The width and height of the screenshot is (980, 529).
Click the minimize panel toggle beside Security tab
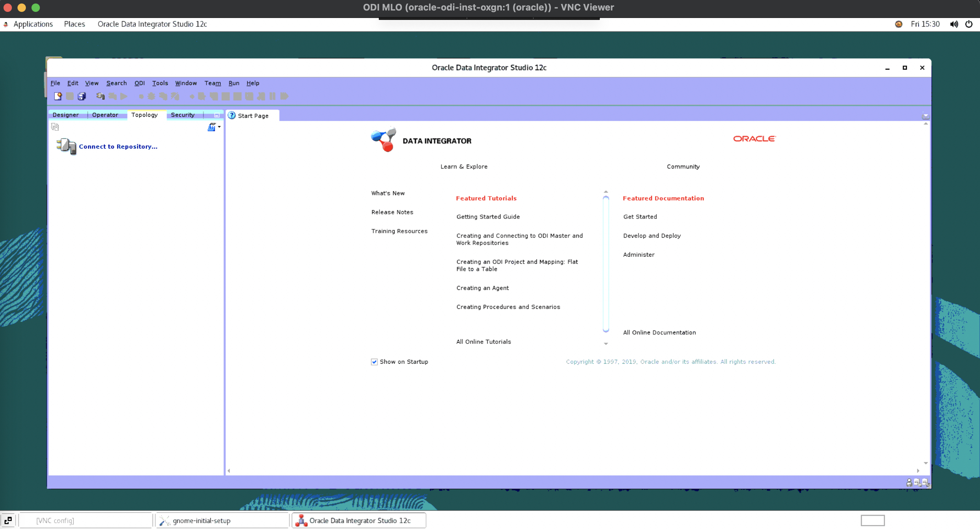pyautogui.click(x=216, y=115)
